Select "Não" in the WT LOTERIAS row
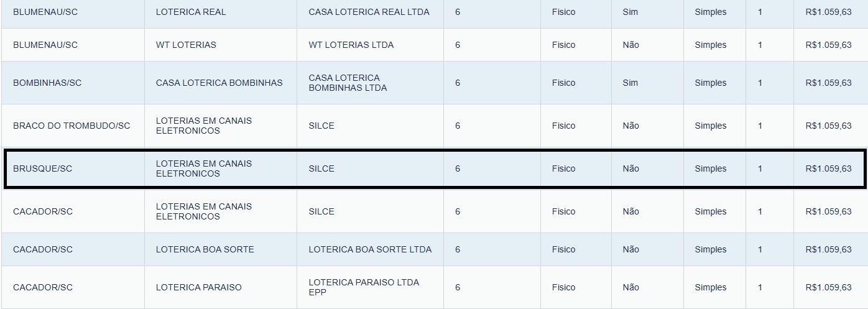Image resolution: width=868 pixels, height=309 pixels. tap(630, 45)
